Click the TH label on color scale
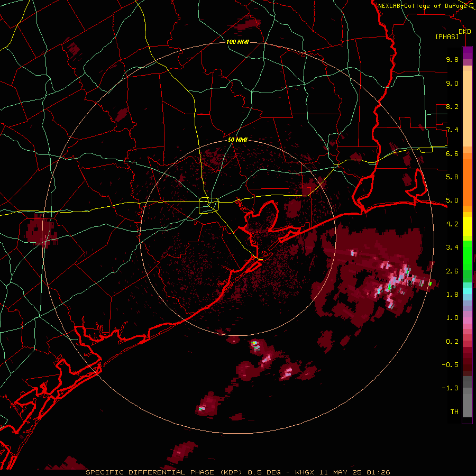The image size is (476, 476). (454, 412)
